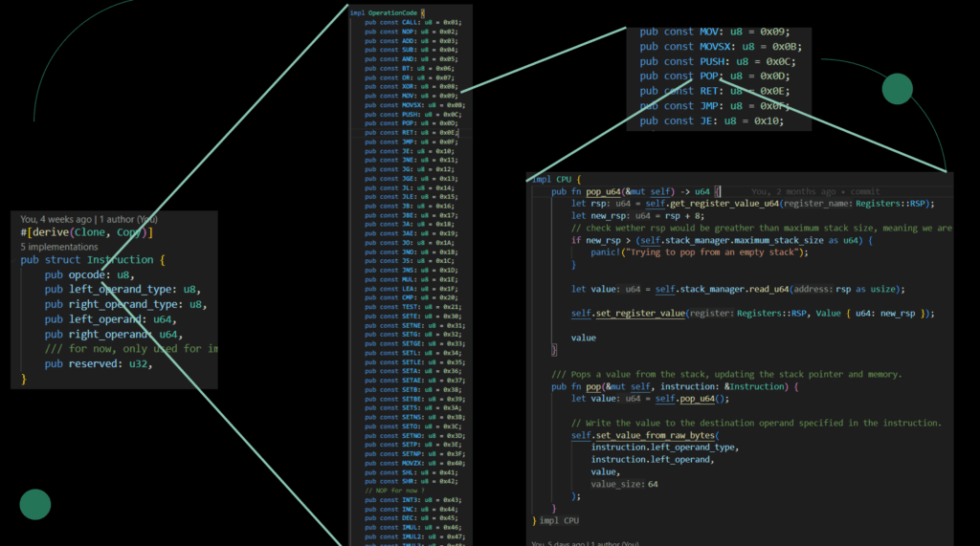Click the '// NOP for now ?' comment
Screen dimensions: 980x546
[395, 491]
